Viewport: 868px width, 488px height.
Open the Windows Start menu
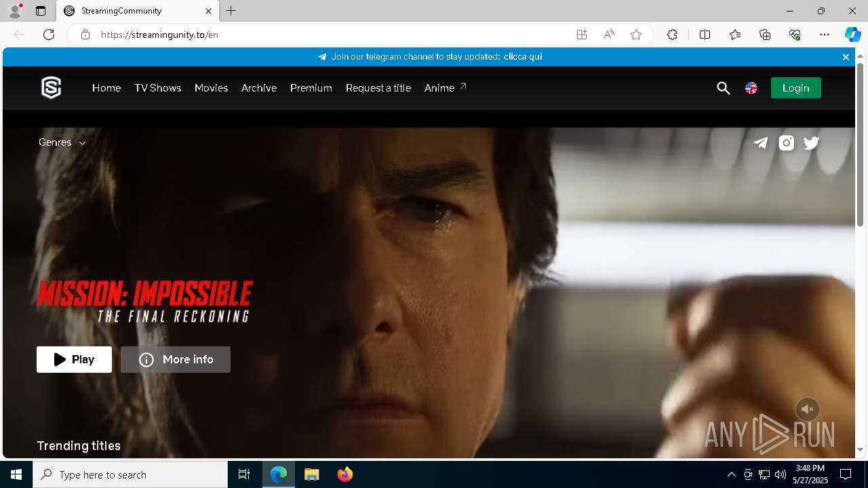(x=16, y=474)
